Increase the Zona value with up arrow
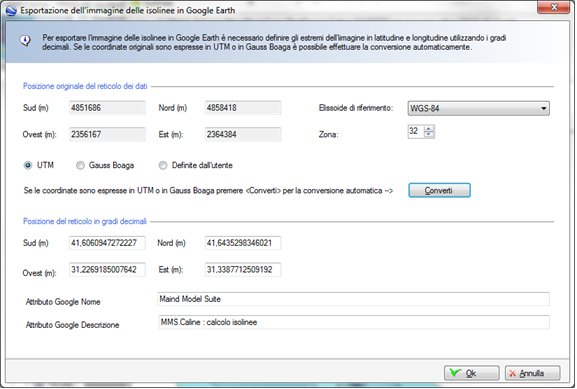 click(429, 128)
